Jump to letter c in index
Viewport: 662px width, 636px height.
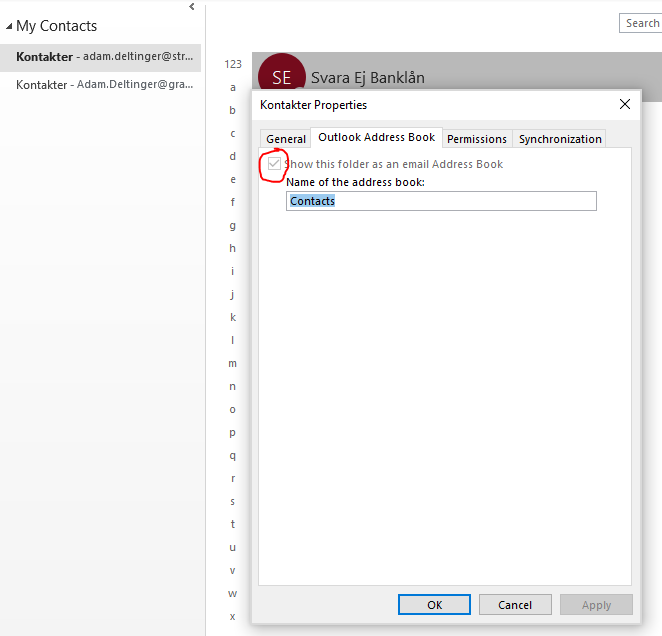(x=233, y=133)
